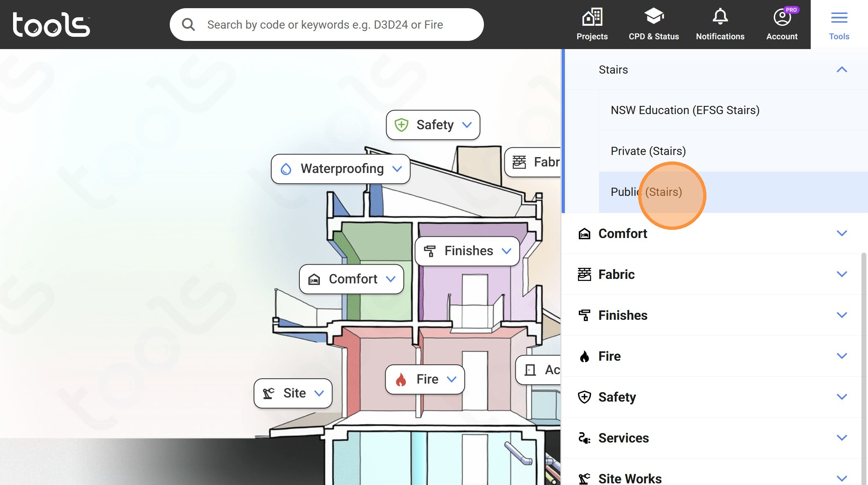868x485 pixels.
Task: Click the Services plug icon in sidebar
Action: 585,438
